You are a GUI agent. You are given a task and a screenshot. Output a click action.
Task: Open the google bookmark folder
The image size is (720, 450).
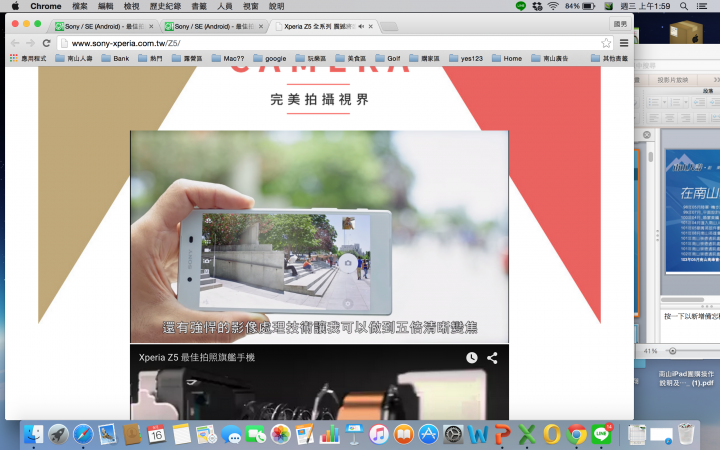270,58
